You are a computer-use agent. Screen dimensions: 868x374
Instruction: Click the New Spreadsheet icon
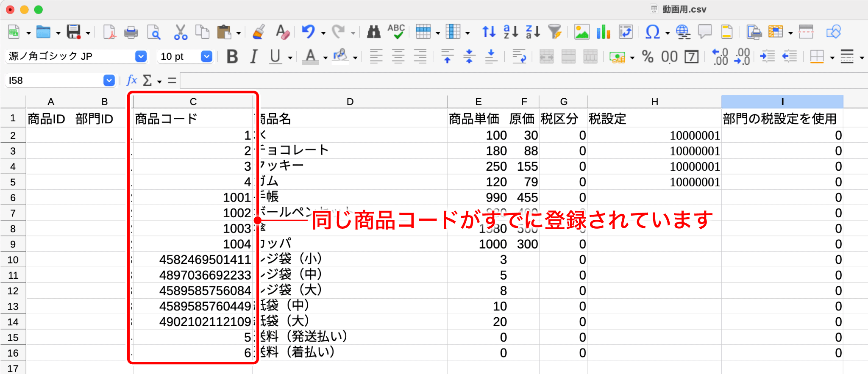[14, 32]
